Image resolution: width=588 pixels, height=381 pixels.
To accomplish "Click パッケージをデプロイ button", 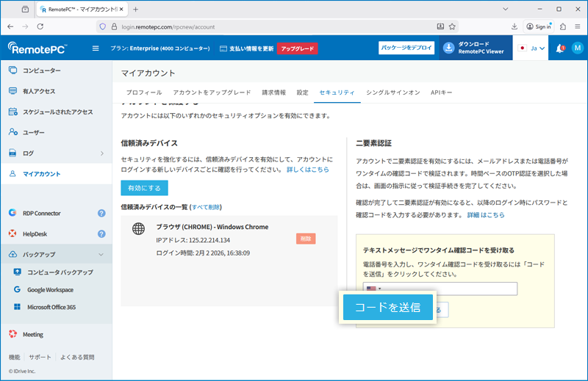I will coord(406,48).
